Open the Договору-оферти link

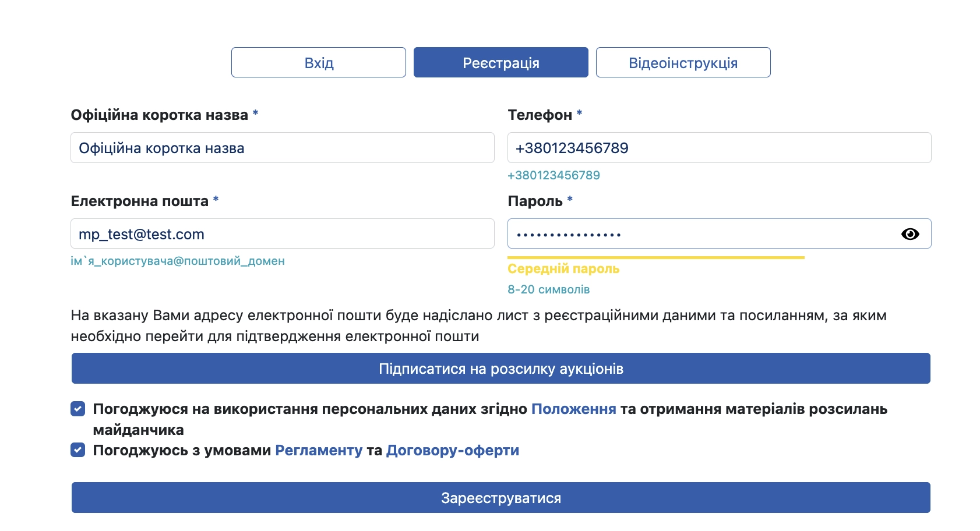453,451
